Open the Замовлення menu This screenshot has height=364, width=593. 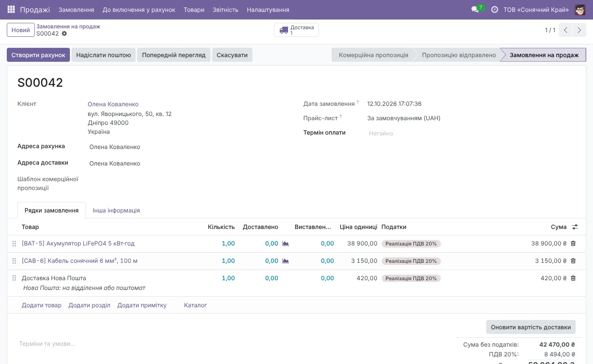pyautogui.click(x=76, y=9)
